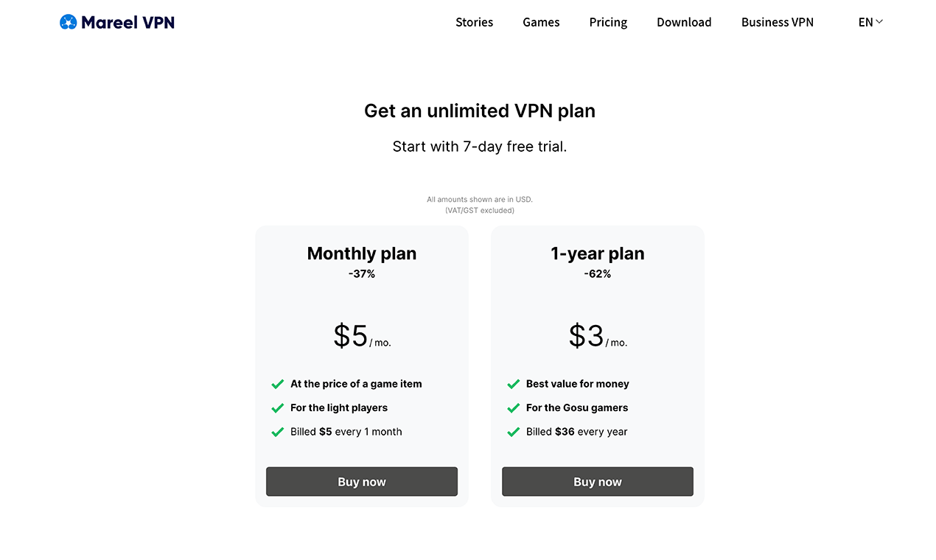The image size is (936, 560).
Task: Click checkmark beside 'For the light players'
Action: [x=278, y=408]
